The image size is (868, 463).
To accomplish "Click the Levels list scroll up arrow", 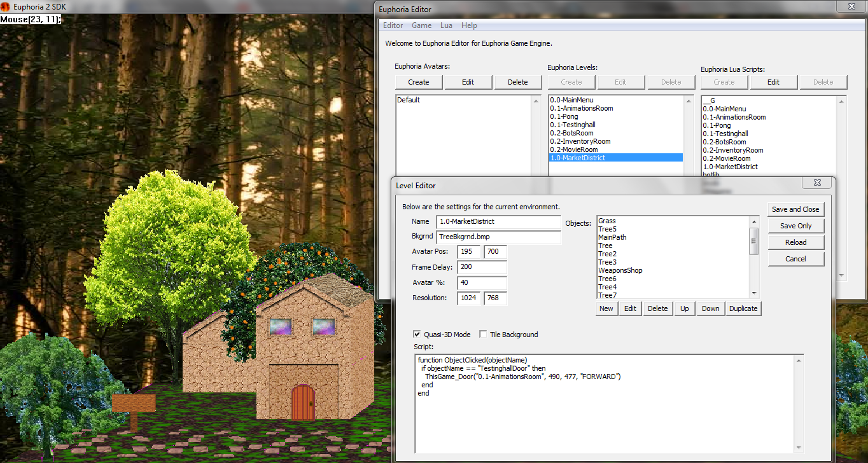I will 689,100.
